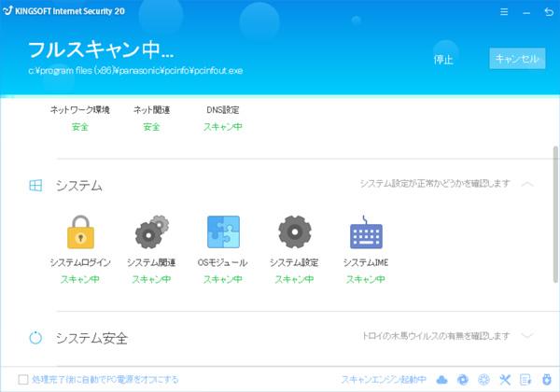
Task: Select the システム関連 gears icon
Action: pos(151,233)
